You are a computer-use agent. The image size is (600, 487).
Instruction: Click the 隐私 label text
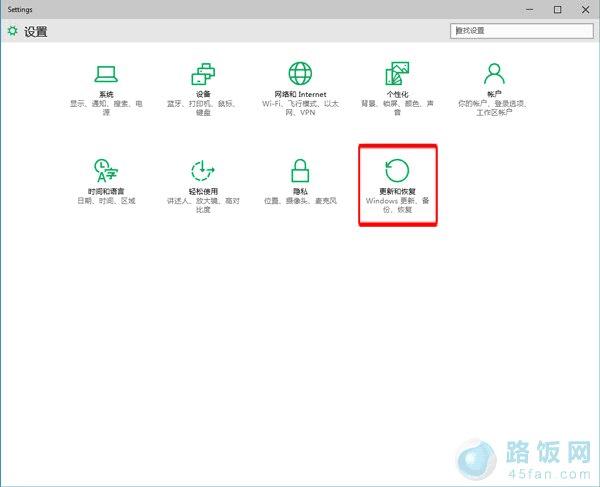300,191
